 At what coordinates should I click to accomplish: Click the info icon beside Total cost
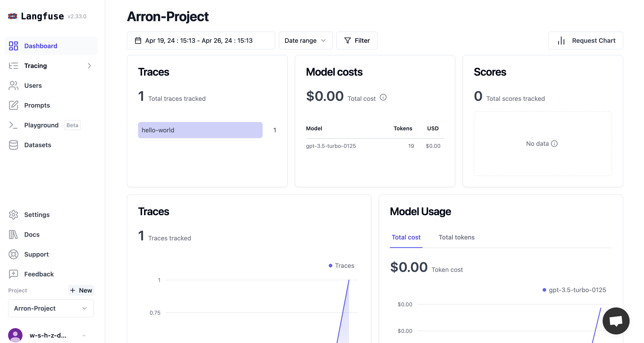[383, 97]
